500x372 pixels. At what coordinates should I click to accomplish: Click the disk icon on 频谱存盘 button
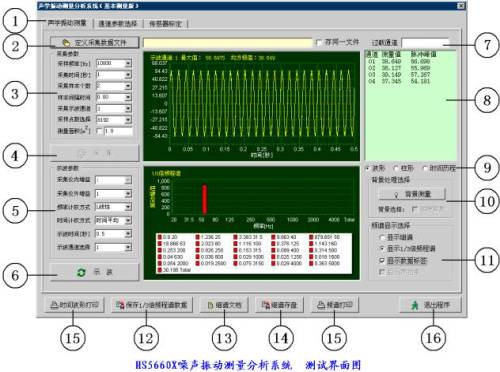click(266, 305)
